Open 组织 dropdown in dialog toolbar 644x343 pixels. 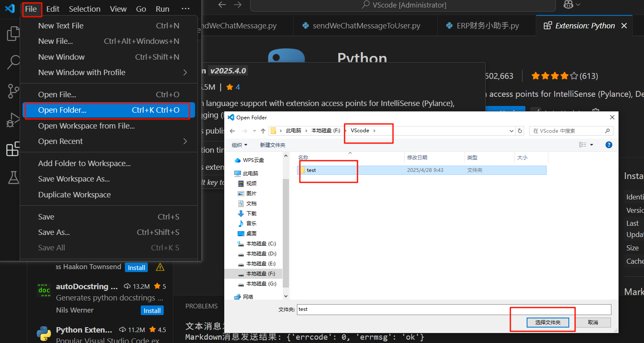(239, 145)
